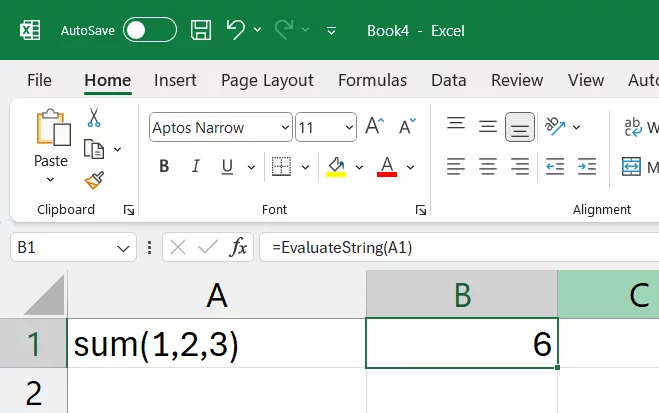Viewport: 659px width, 413px height.
Task: Toggle Bold formatting
Action: (164, 166)
